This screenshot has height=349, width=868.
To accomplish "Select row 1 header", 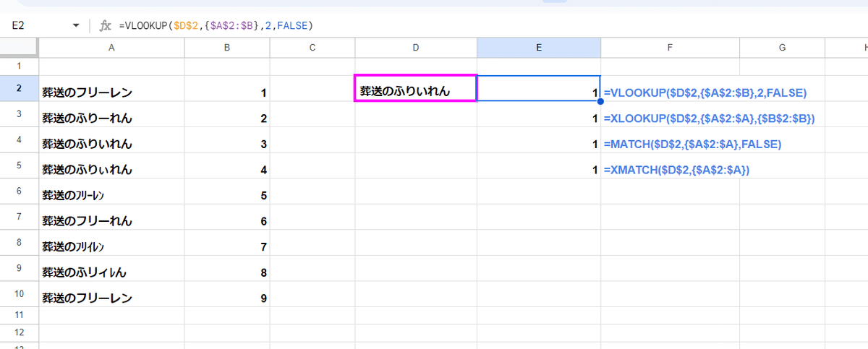I will [x=20, y=66].
